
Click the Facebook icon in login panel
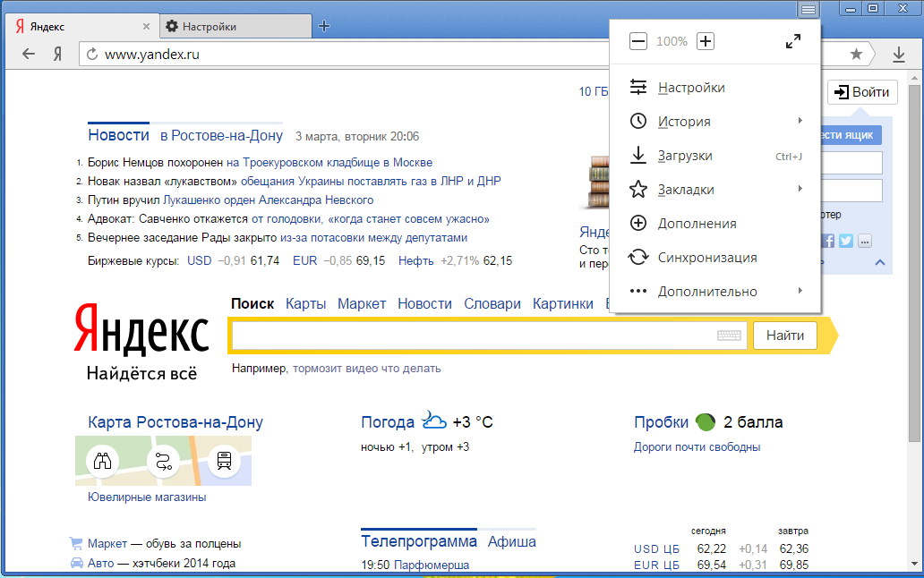[828, 241]
